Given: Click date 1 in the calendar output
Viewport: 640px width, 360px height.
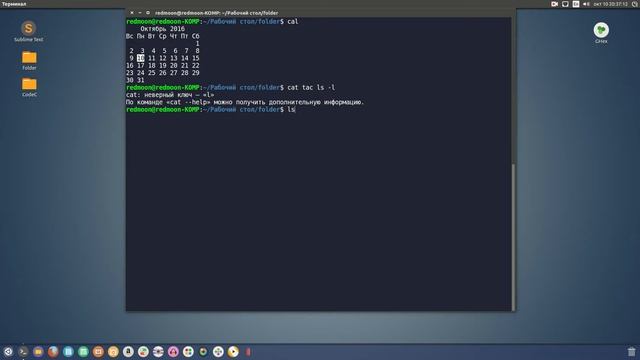Looking at the screenshot, I should pos(197,43).
